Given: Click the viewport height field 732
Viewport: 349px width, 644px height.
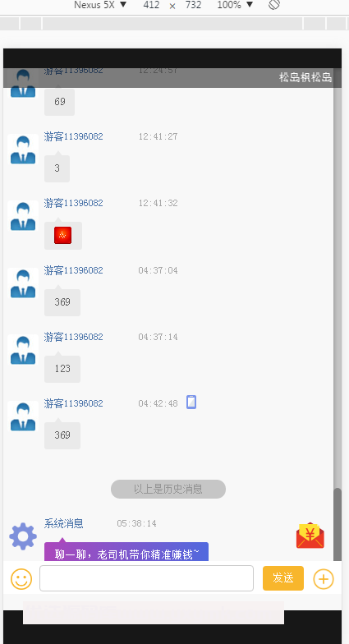Looking at the screenshot, I should [x=194, y=5].
